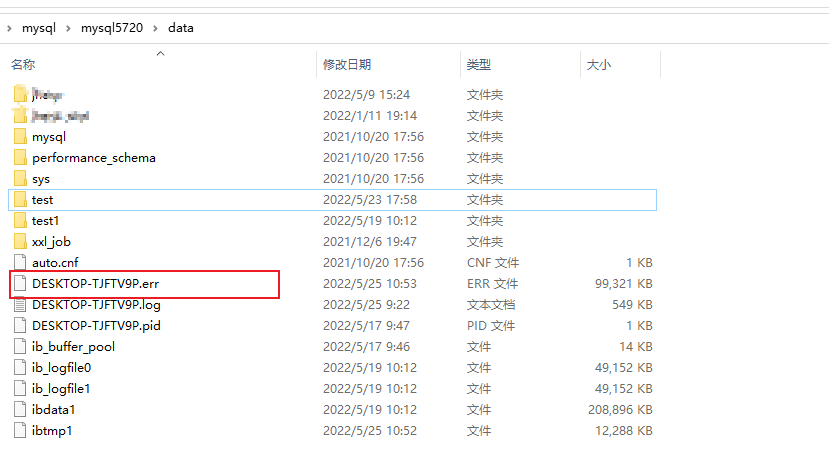This screenshot has width=829, height=453.
Task: Select the DESKTOP-TJFTV9P.log text document icon
Action: 21,305
